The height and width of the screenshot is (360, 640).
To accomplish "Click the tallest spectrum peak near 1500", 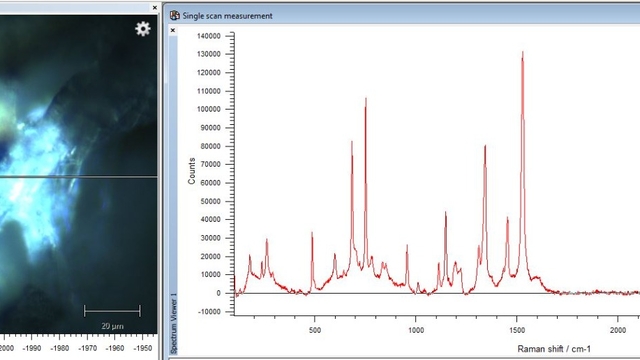I will (x=522, y=53).
